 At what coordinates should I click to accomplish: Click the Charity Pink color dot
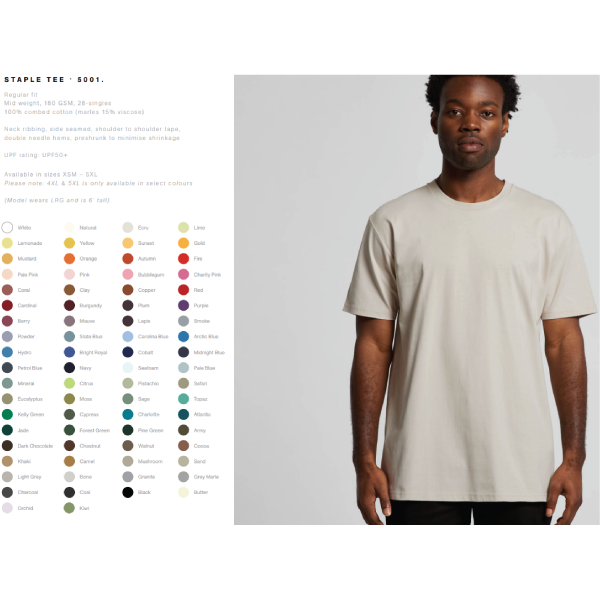click(184, 274)
